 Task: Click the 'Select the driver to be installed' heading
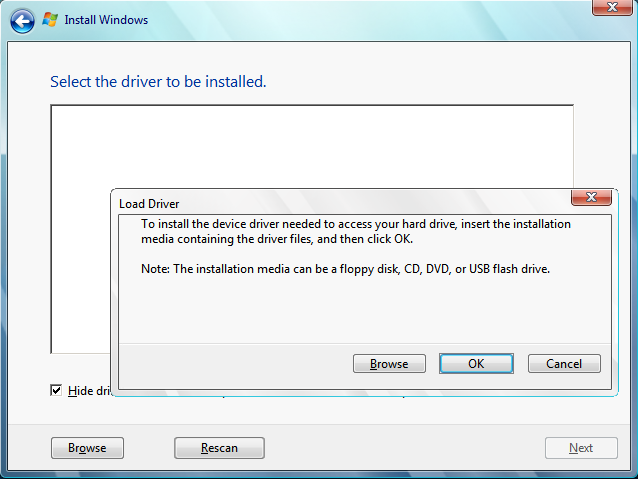[158, 82]
